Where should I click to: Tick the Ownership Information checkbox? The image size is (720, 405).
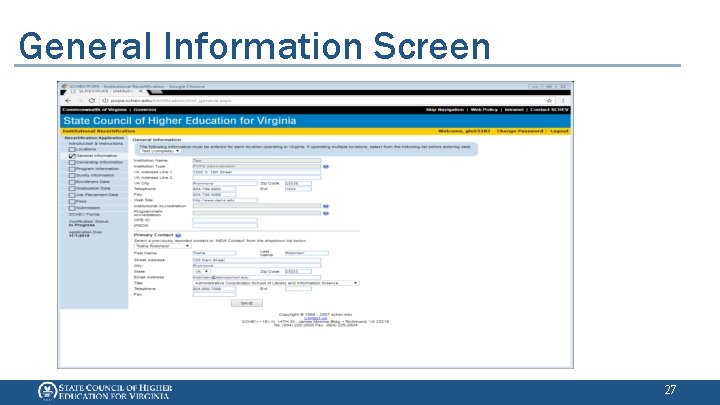72,163
